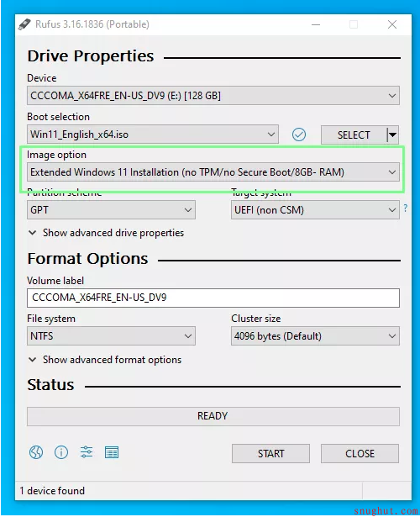
Task: Open the Cluster size dropdown
Action: point(315,336)
